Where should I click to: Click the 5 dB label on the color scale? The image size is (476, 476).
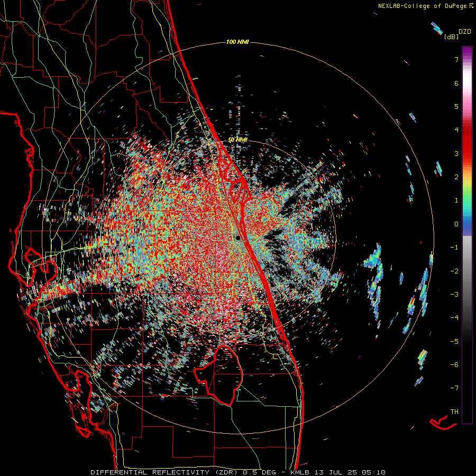click(x=456, y=106)
